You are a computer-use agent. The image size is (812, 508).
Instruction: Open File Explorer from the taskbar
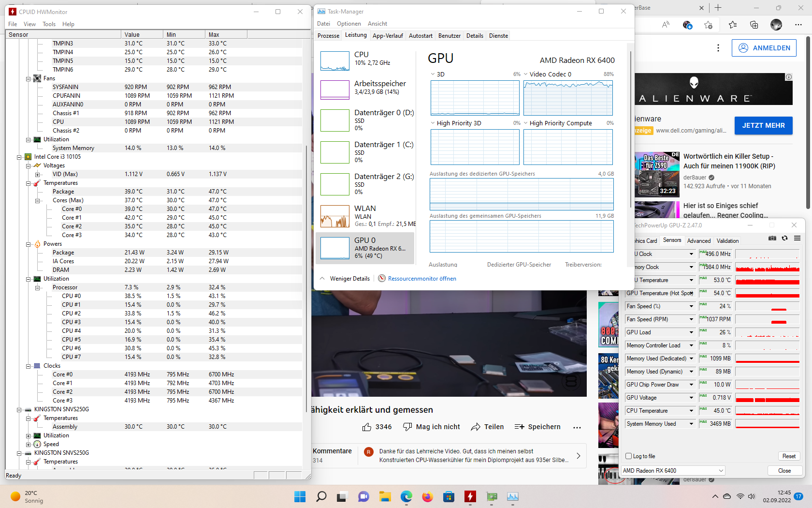(x=385, y=496)
